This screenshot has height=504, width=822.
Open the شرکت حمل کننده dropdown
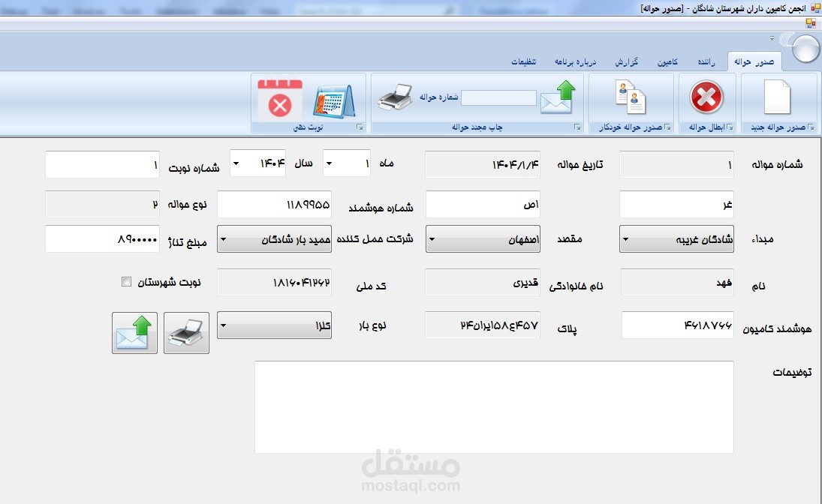[274, 239]
